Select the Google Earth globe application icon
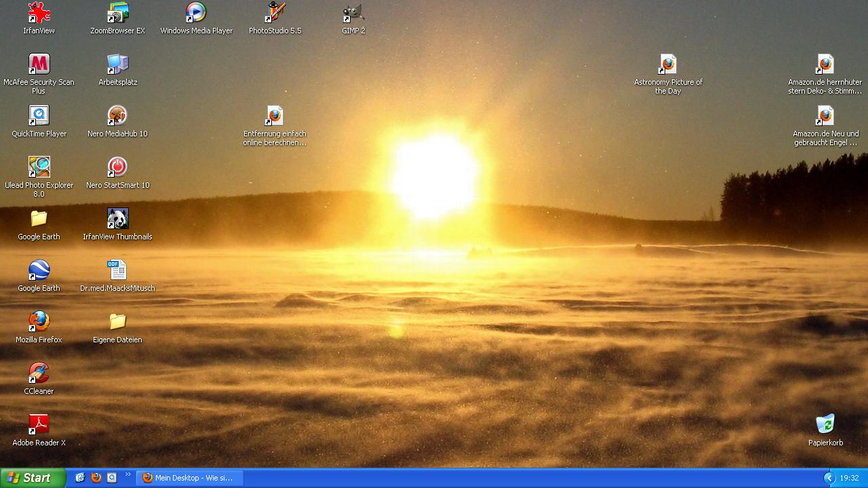868x488 pixels. (x=39, y=270)
